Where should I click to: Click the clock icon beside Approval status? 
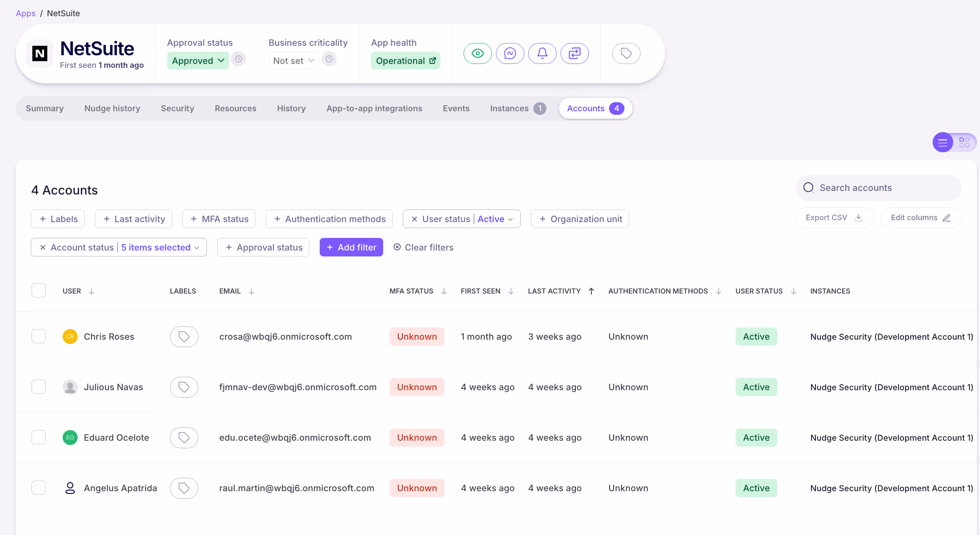point(238,59)
